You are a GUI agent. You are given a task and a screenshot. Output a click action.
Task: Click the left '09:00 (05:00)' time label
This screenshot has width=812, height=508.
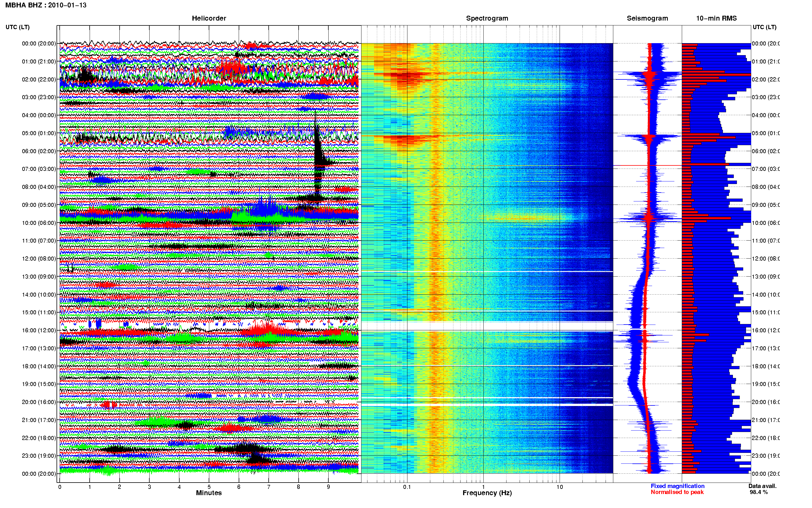[x=39, y=205]
